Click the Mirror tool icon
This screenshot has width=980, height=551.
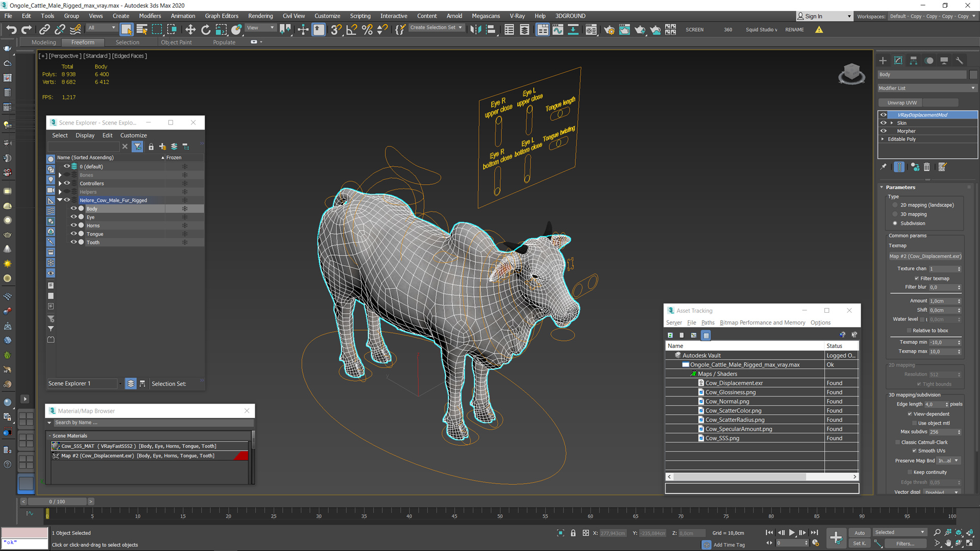click(476, 30)
